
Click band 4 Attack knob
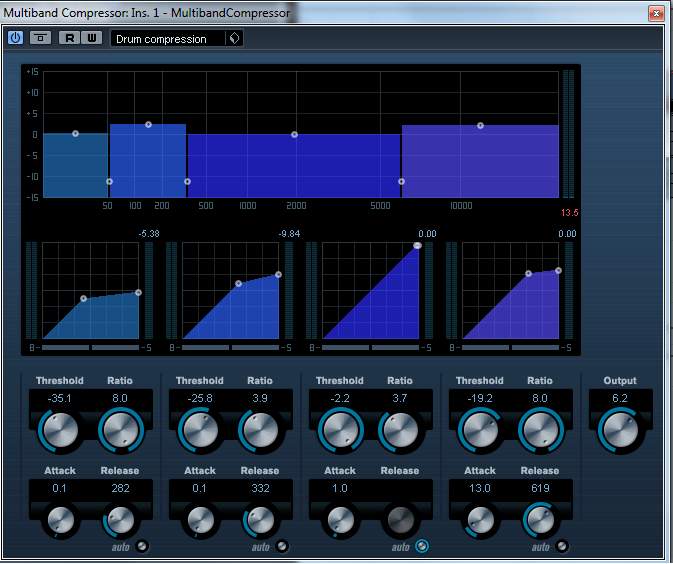[480, 520]
